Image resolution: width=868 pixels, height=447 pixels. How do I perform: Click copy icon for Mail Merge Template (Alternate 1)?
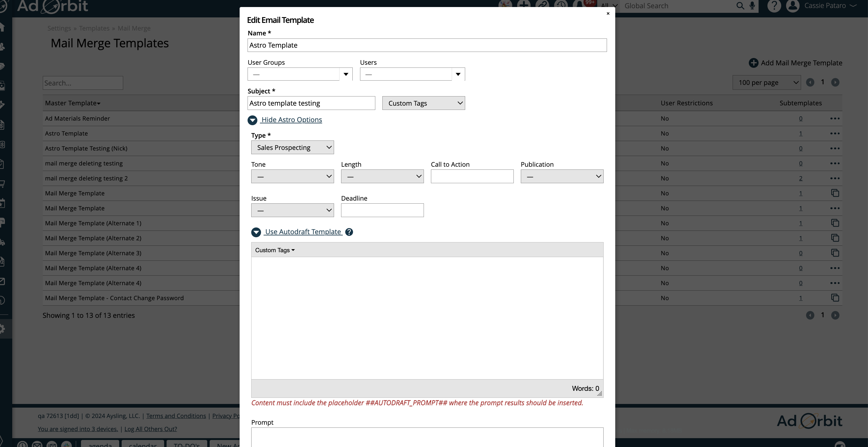point(835,223)
